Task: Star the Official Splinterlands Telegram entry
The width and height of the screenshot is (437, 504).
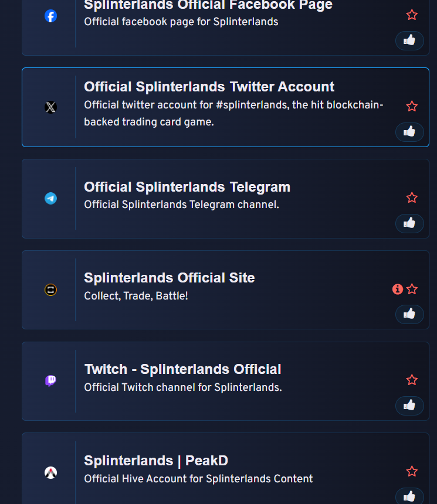Action: point(412,197)
